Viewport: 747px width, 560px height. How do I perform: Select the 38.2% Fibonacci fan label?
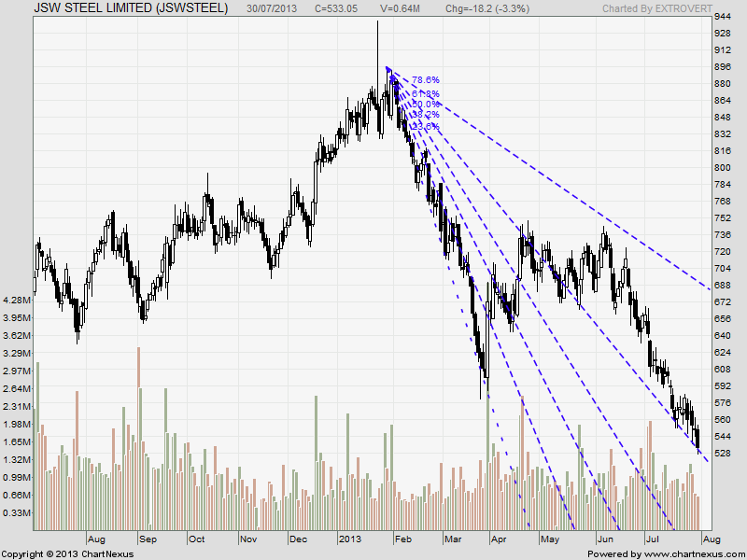point(424,114)
